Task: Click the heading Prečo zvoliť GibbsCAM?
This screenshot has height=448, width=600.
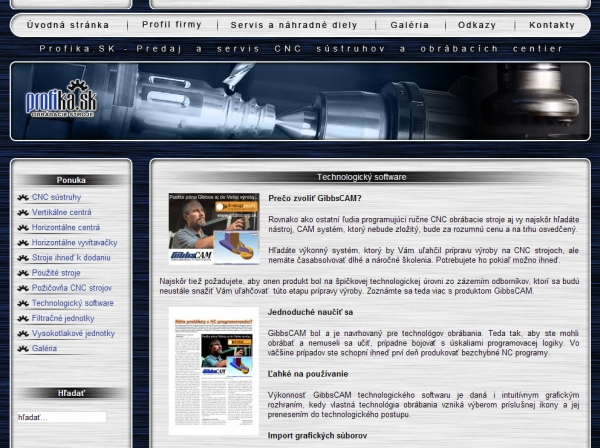Action: (315, 198)
